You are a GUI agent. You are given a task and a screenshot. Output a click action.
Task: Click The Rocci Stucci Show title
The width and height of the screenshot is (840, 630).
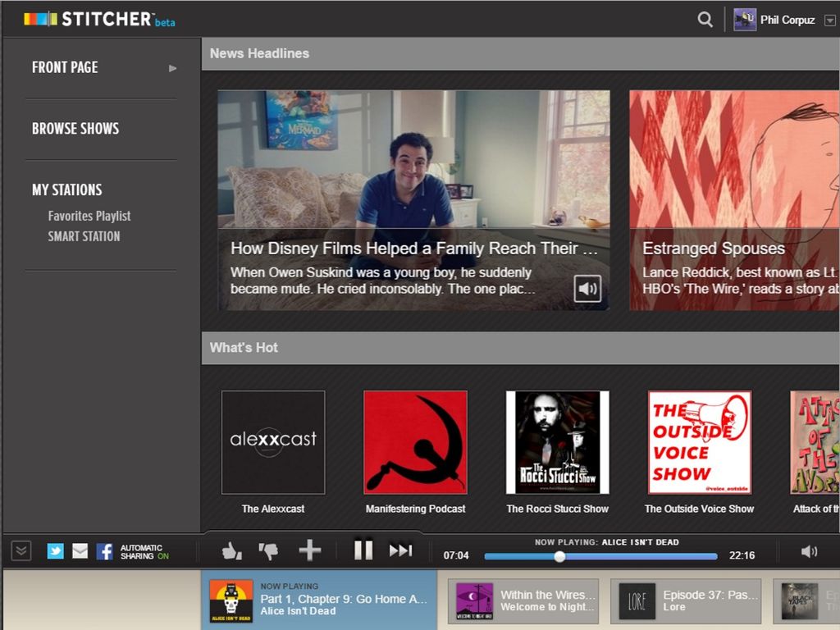point(558,509)
